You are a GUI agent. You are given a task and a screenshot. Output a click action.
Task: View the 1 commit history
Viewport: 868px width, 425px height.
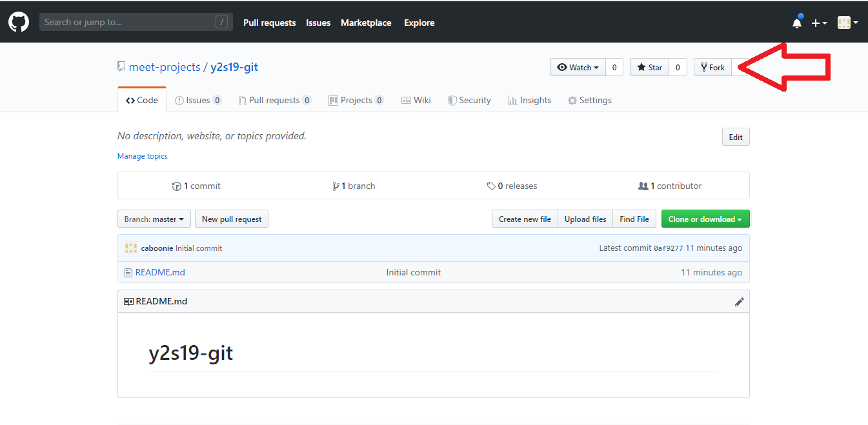tap(196, 186)
